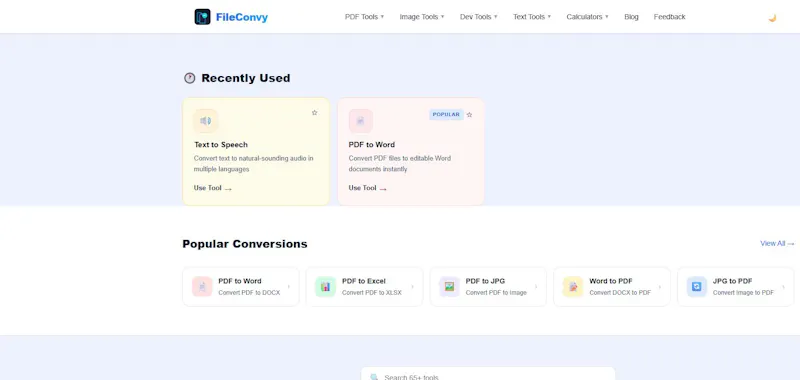The height and width of the screenshot is (380, 800).
Task: Click the Text to Speech speaker icon
Action: point(206,121)
